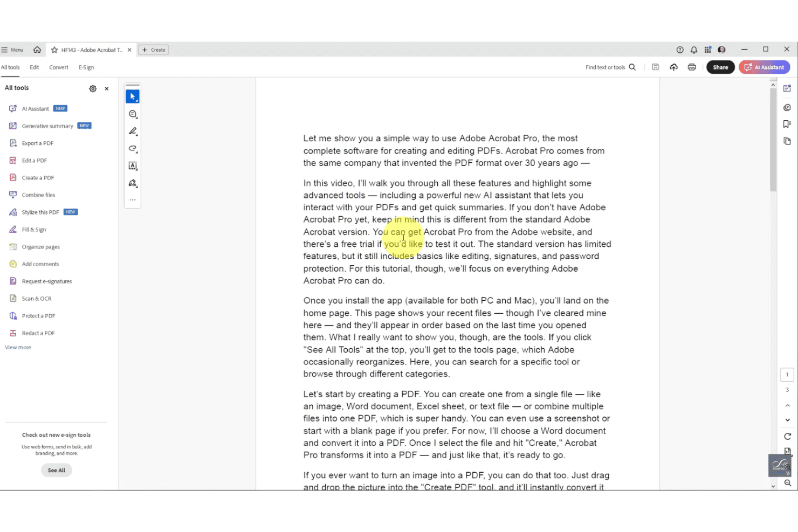Open the fountain pen sign tool
Image resolution: width=798 pixels, height=532 pixels.
pyautogui.click(x=133, y=183)
